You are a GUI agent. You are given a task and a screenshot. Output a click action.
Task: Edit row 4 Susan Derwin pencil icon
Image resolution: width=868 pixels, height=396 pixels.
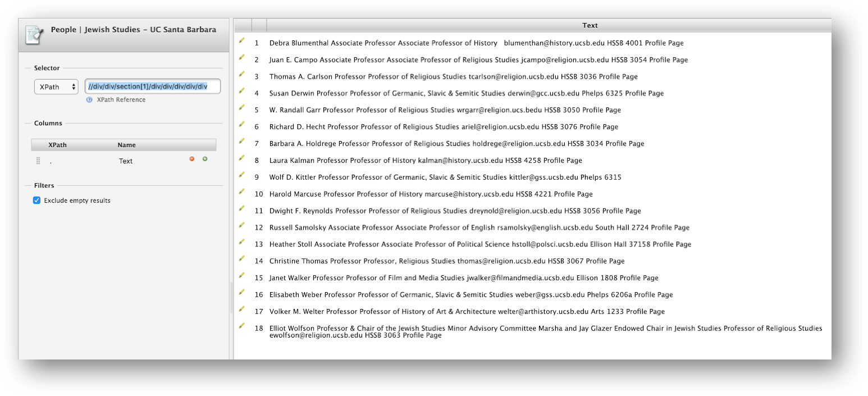tap(242, 91)
